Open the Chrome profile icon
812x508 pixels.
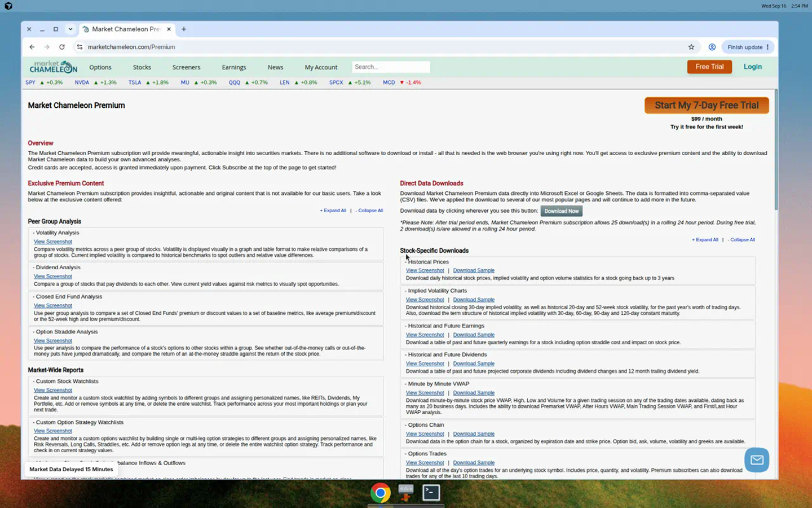click(x=712, y=47)
